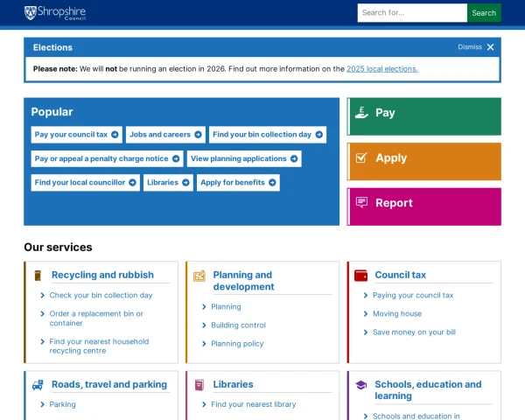Open the green Pay tile label
The width and height of the screenshot is (525, 420).
click(385, 113)
